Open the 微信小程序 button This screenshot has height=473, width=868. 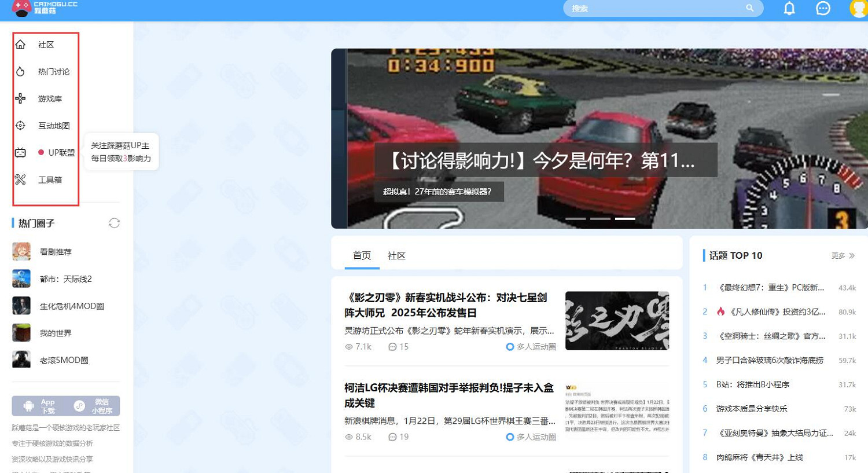pos(94,406)
